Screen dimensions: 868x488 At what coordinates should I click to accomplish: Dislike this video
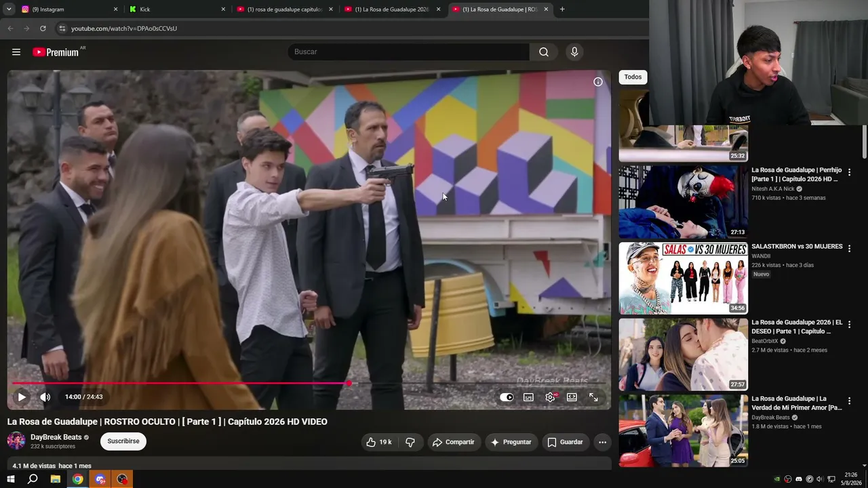click(x=410, y=442)
